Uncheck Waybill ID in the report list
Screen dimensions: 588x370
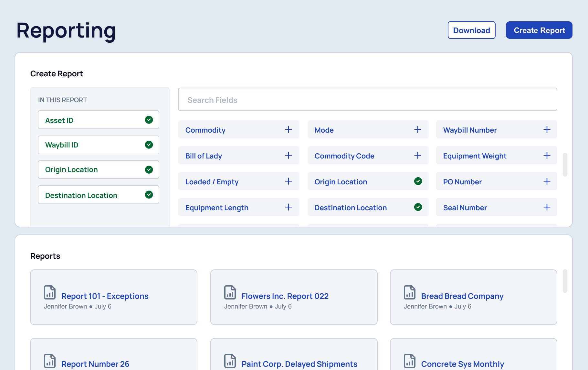point(149,145)
